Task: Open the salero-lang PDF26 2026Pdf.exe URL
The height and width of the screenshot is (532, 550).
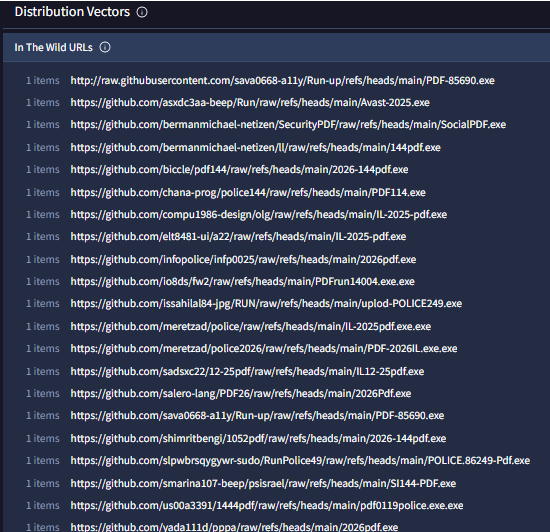Action: pos(241,393)
